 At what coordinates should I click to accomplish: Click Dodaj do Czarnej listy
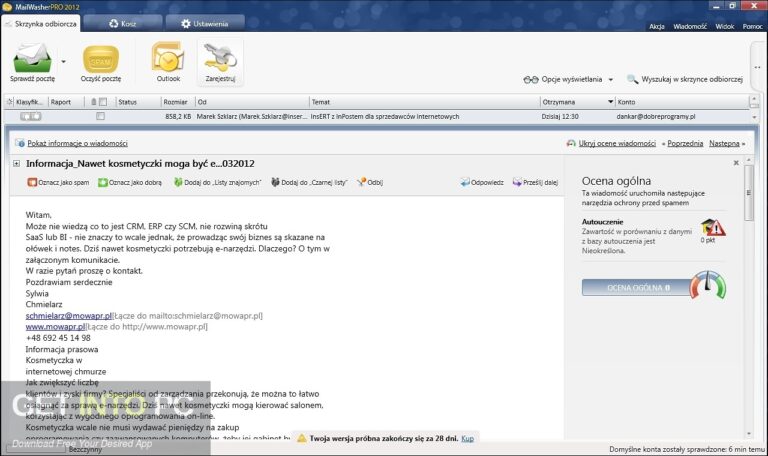tap(309, 182)
